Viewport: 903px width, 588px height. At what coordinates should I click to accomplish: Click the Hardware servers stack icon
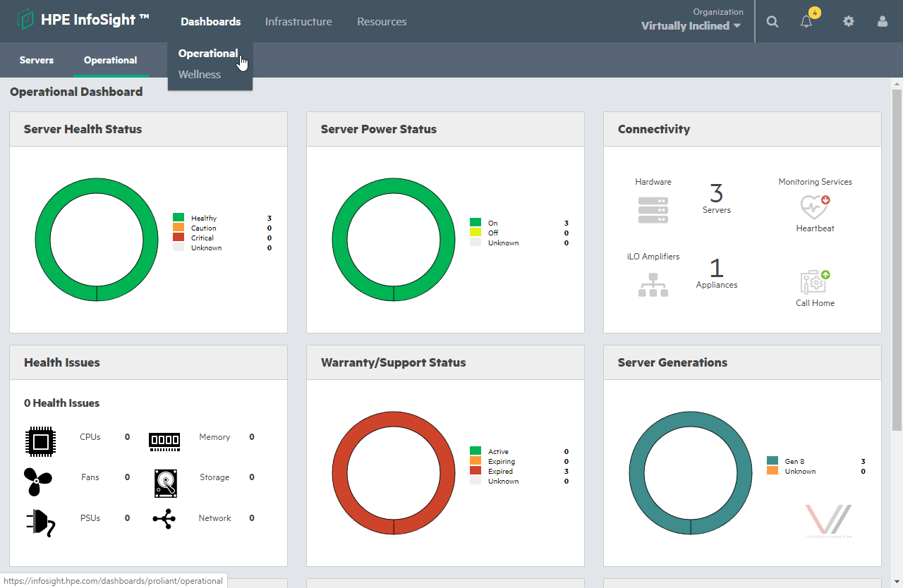(x=653, y=210)
